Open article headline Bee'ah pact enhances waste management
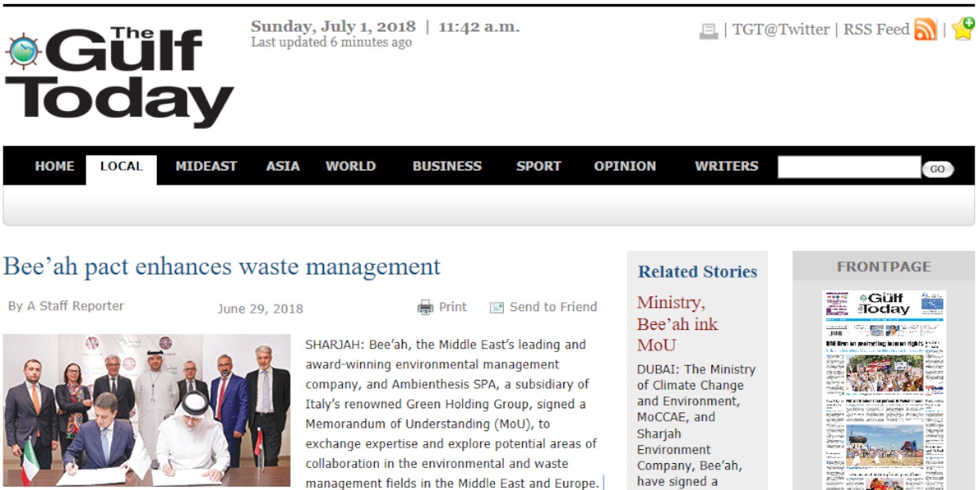The height and width of the screenshot is (490, 980). click(x=222, y=267)
